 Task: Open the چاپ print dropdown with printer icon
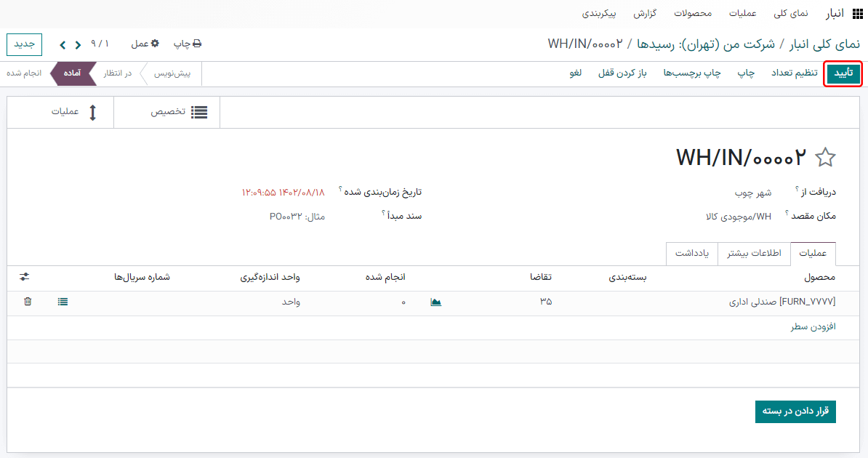point(188,44)
